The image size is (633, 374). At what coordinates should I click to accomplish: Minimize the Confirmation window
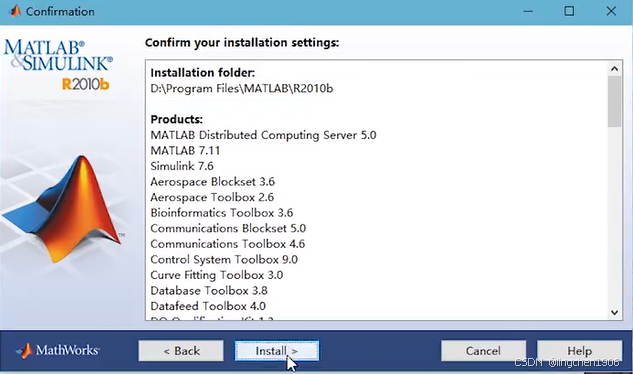(x=528, y=11)
